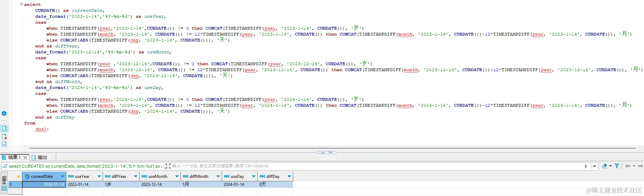Select cell 2023-01-14 under useYear
This screenshot has height=196, width=644.
(85, 184)
